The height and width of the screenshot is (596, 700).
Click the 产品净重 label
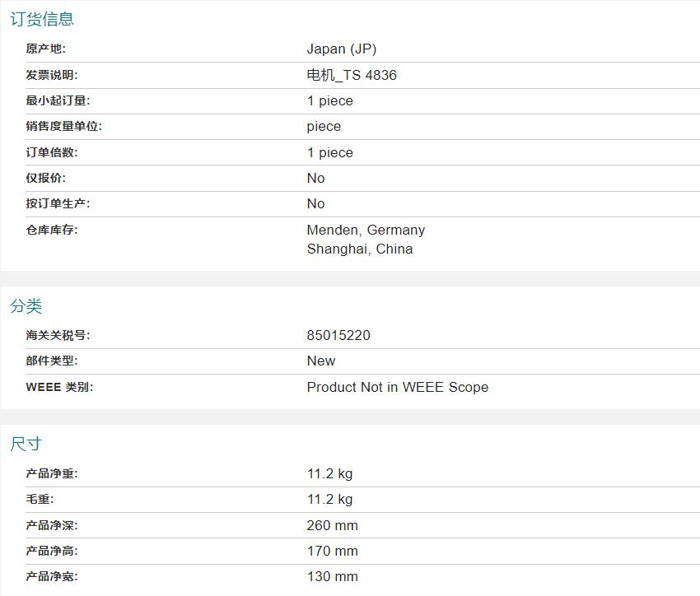[x=52, y=473]
